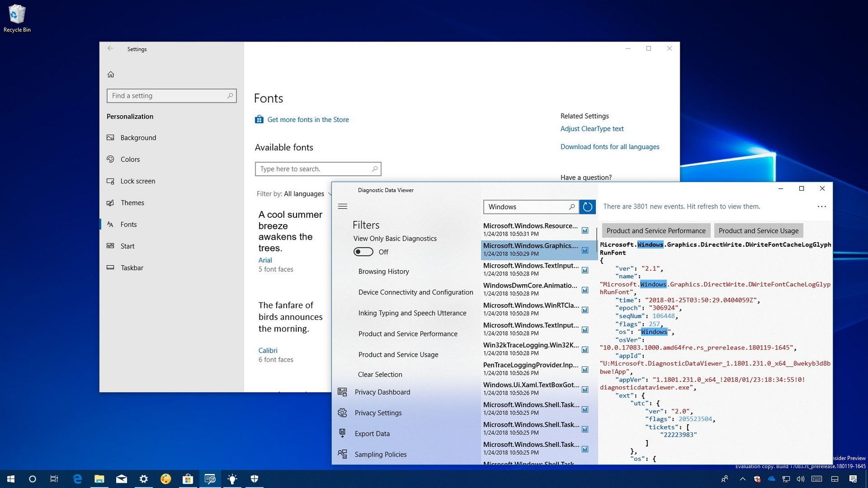Screen dimensions: 868x488
Task: Open the See more ellipsis menu
Action: tap(822, 206)
